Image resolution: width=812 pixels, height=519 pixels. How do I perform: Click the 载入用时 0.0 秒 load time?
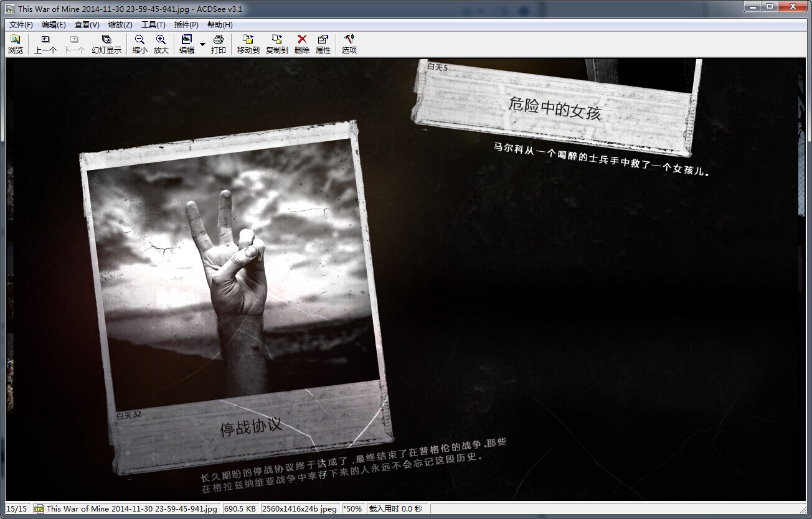(395, 508)
